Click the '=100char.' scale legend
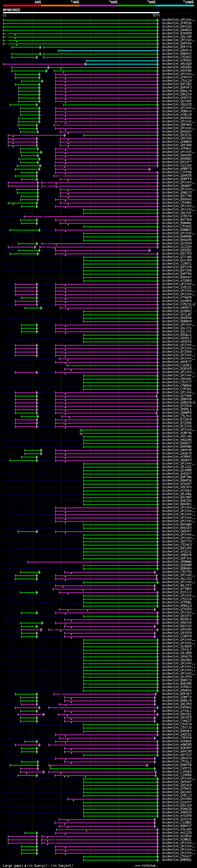 [x=147, y=865]
